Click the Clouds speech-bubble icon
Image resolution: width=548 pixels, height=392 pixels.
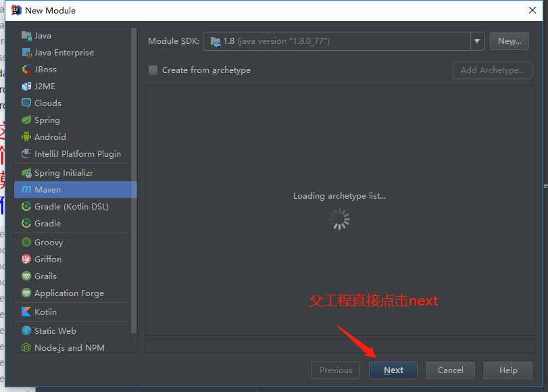point(26,103)
